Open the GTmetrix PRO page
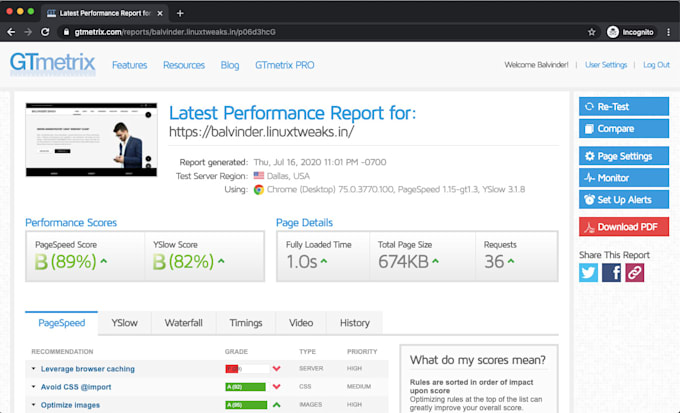 [284, 65]
